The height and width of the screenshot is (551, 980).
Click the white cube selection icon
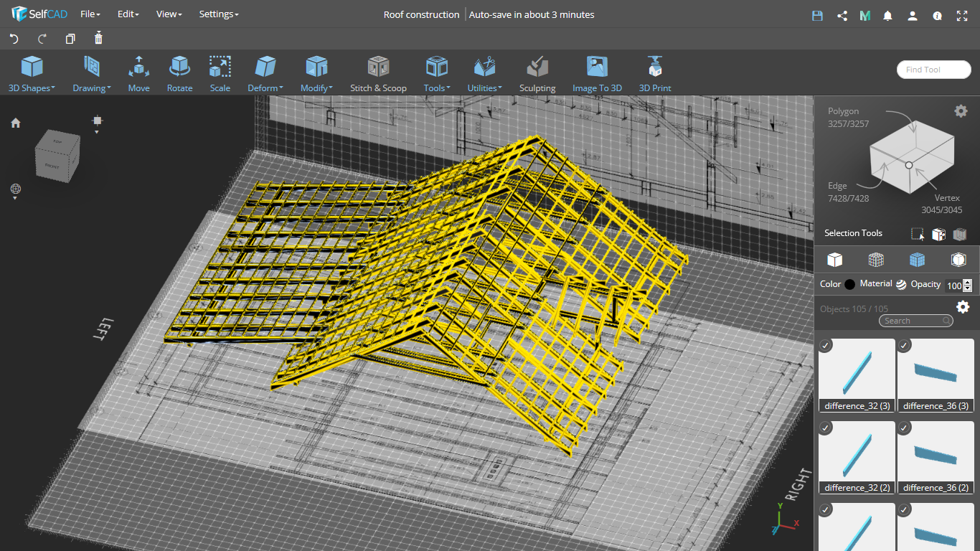point(938,234)
